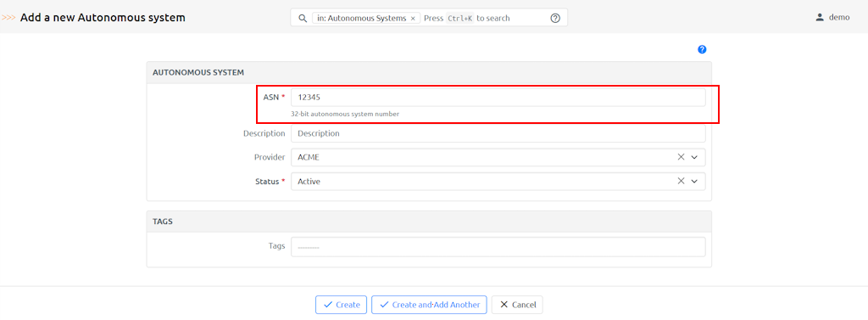Click the Create button
This screenshot has width=868, height=320.
pos(341,305)
